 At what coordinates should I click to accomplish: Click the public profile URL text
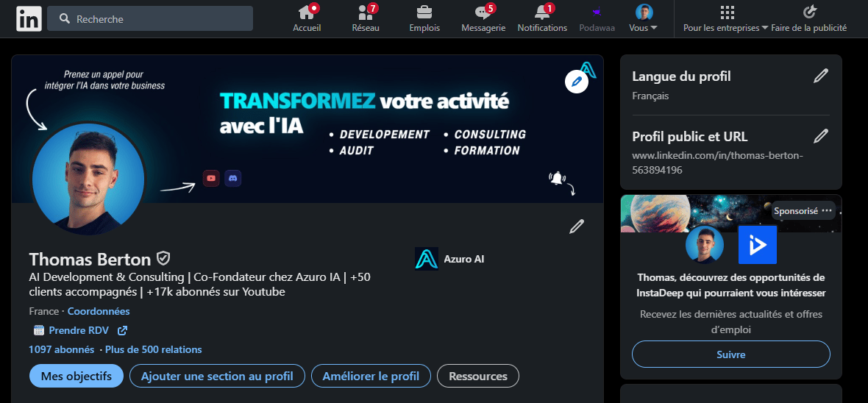717,163
